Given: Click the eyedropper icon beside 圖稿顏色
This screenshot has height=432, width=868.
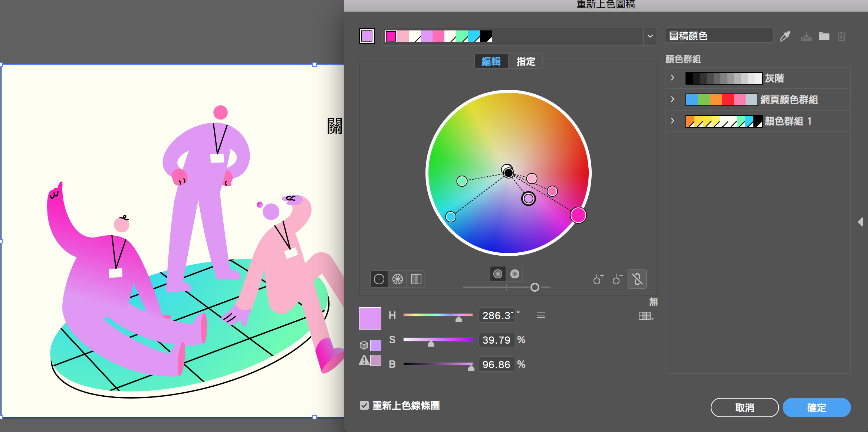Looking at the screenshot, I should click(785, 36).
